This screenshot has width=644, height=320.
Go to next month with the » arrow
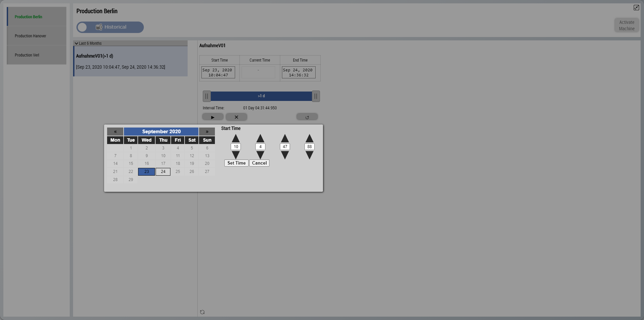point(207,131)
